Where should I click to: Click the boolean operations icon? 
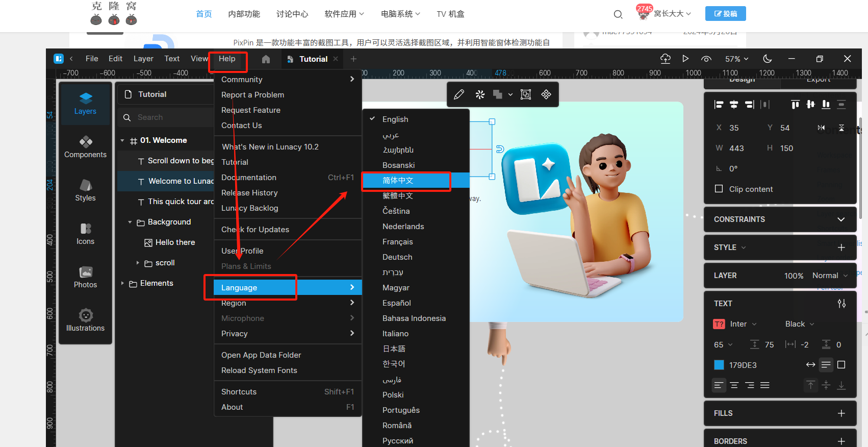point(498,94)
